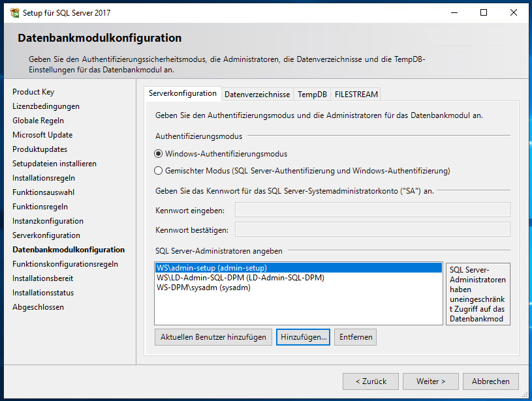Click Setupdateien installieren step in sidebar
The height and width of the screenshot is (401, 532).
click(x=54, y=164)
